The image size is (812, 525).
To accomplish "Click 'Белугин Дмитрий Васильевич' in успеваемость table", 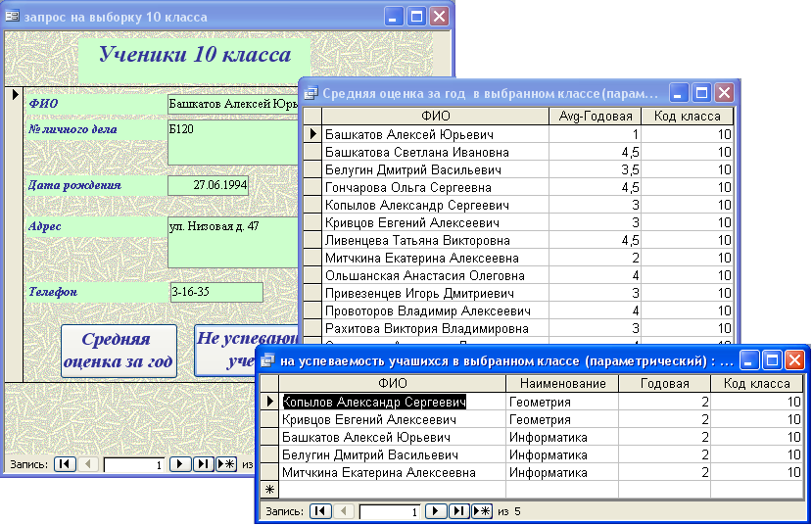I will [392, 454].
